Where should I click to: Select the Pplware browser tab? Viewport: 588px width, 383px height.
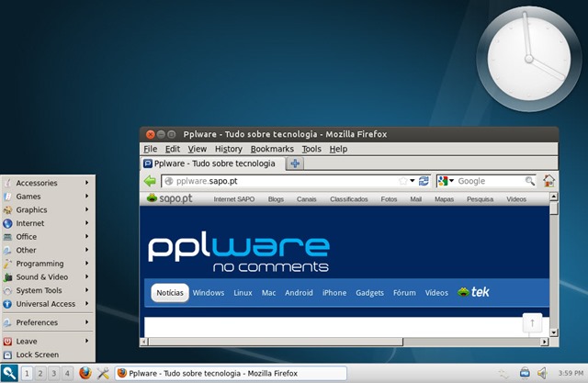pyautogui.click(x=212, y=163)
